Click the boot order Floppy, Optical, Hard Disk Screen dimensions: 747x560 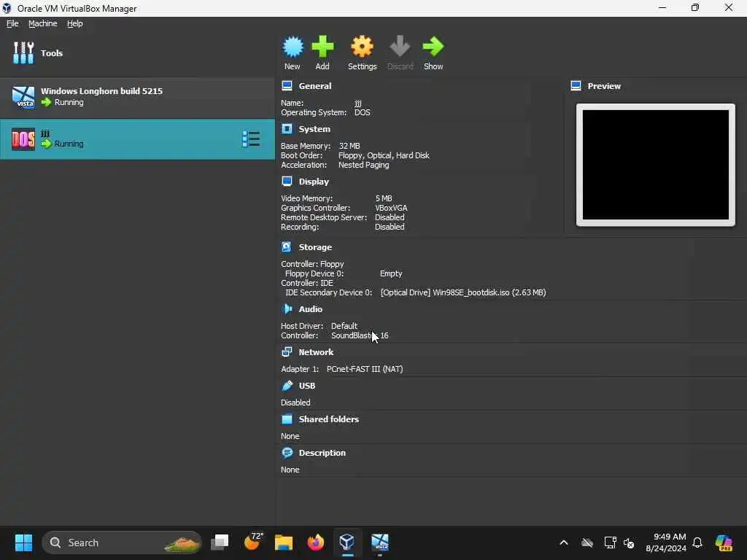(384, 155)
